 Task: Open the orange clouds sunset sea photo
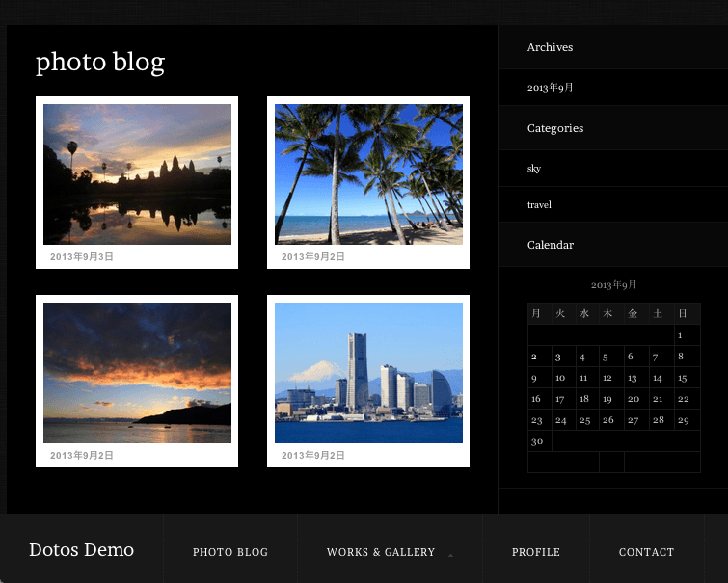[137, 373]
